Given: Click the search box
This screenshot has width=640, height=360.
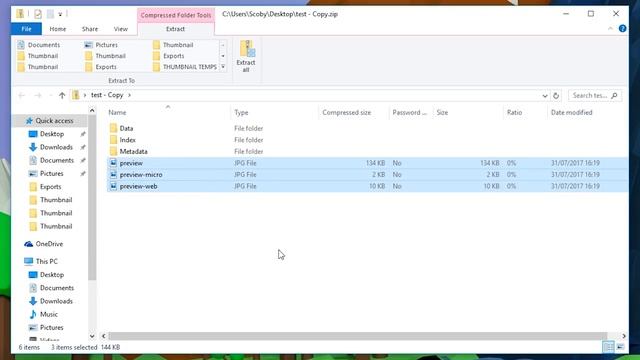Looking at the screenshot, I should (595, 96).
